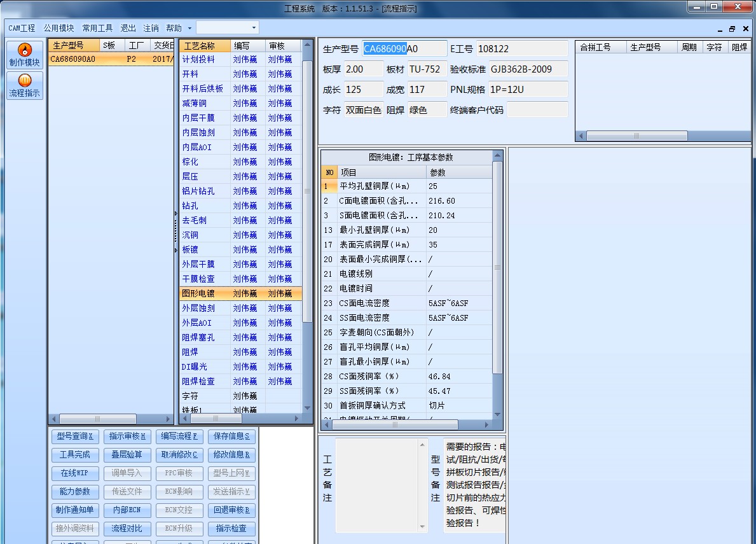Open the 制作模块 module icon
Screen dimensions: 756x544
(x=25, y=55)
